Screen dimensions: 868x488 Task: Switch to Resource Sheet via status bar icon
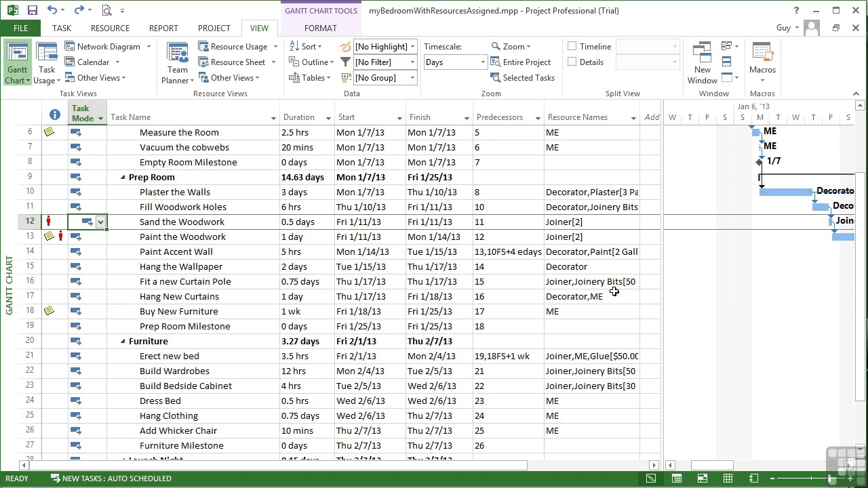click(728, 479)
